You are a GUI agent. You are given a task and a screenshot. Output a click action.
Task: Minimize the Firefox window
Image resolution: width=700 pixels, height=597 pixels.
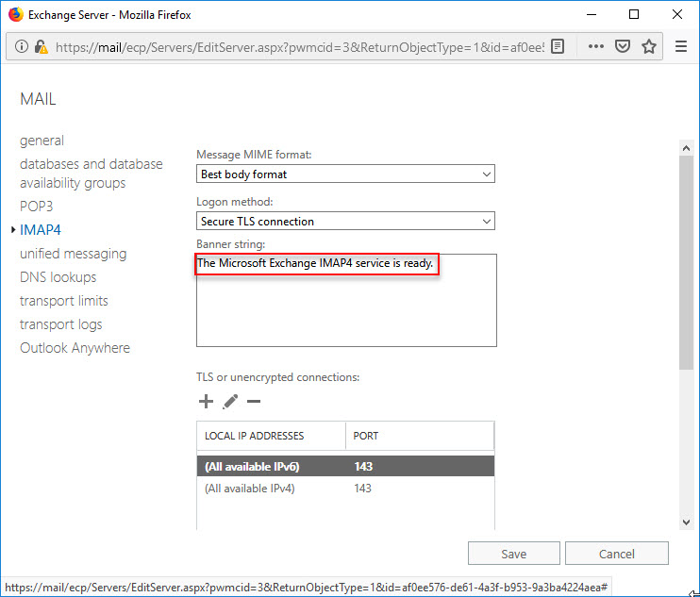point(592,14)
